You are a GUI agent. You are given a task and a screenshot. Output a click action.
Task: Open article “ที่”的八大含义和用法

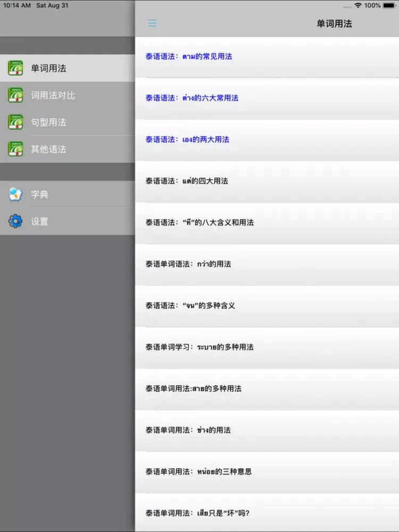[x=267, y=223]
